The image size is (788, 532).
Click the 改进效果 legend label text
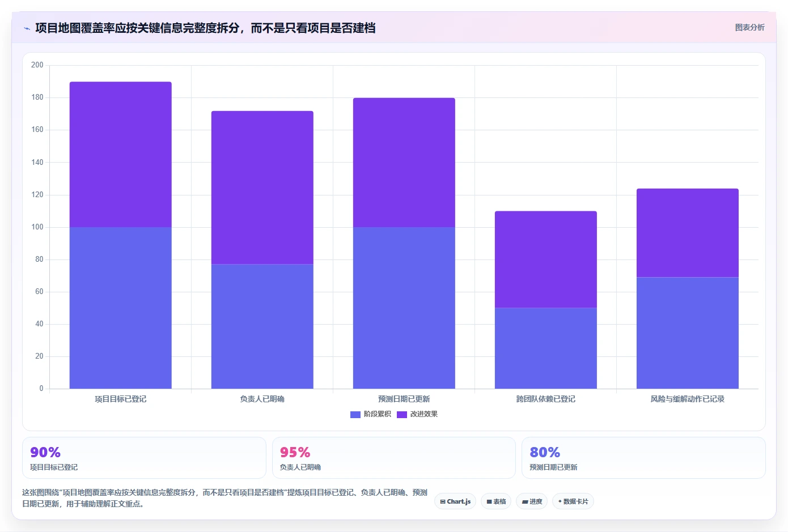[424, 414]
